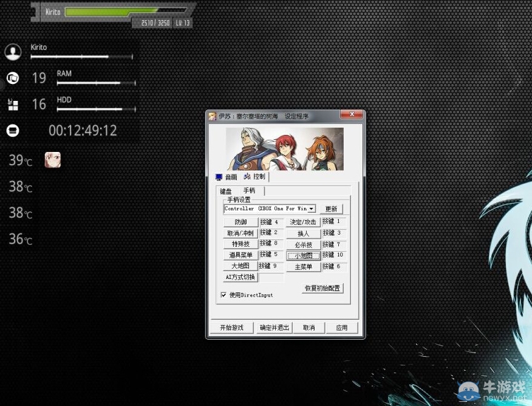Click the 防御 key binding button
The image size is (532, 406).
coord(240,222)
